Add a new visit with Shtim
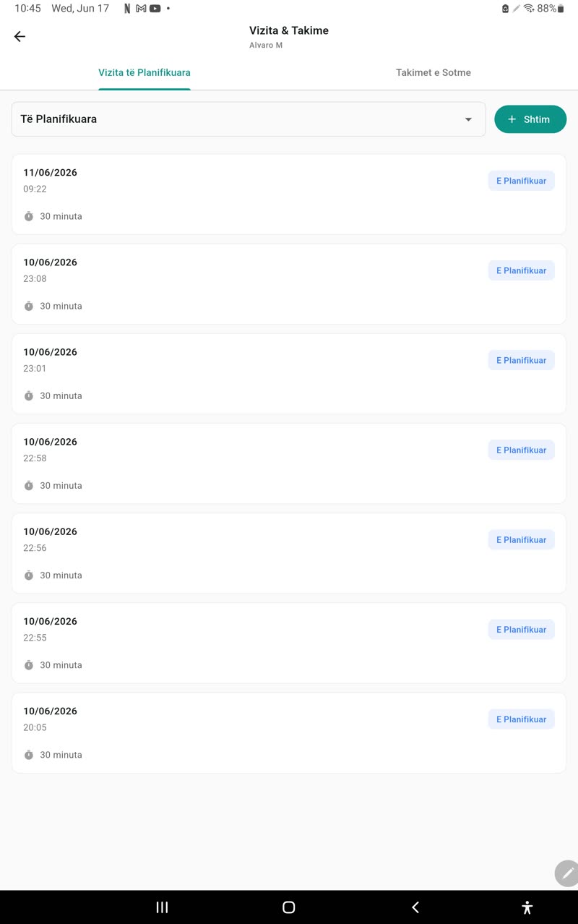The width and height of the screenshot is (578, 924). coord(530,119)
